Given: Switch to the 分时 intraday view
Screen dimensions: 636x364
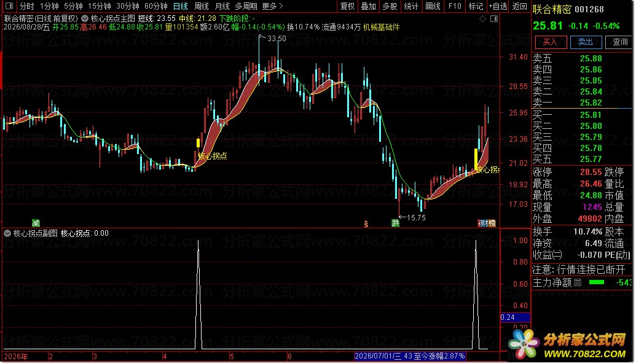Looking at the screenshot, I should [27, 6].
